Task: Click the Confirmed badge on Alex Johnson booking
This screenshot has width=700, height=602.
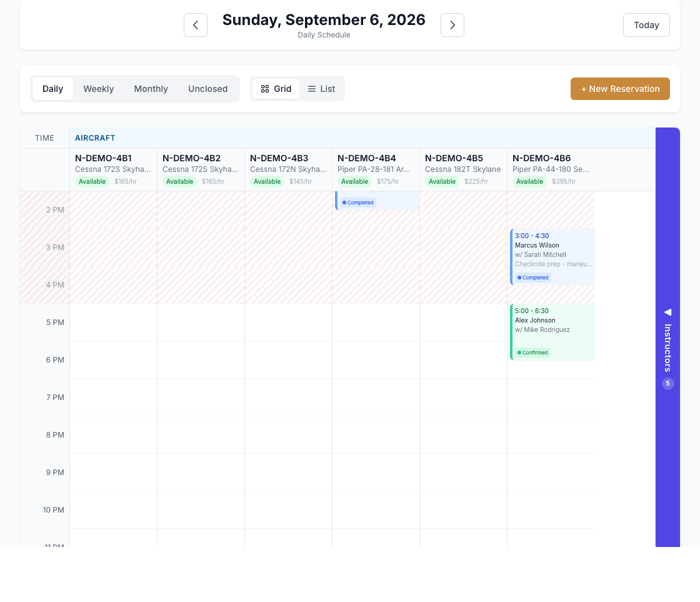Action: (x=532, y=353)
